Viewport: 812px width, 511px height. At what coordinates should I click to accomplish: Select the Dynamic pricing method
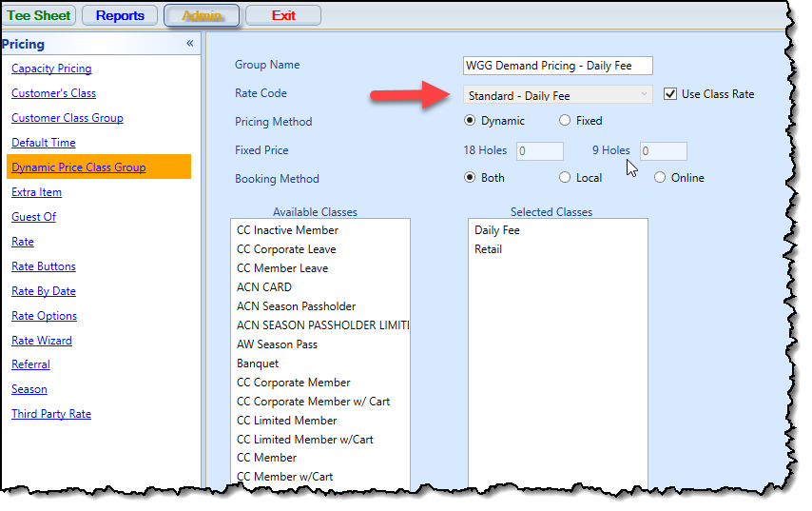[x=470, y=121]
